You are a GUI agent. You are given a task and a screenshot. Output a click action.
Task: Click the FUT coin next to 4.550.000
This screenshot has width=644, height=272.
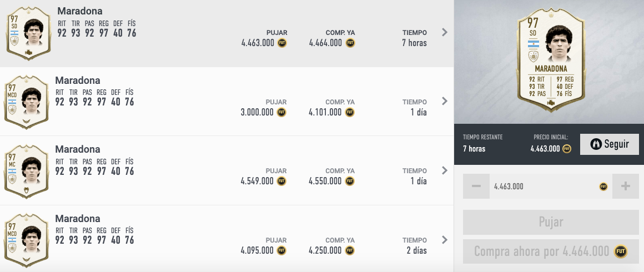[x=350, y=181]
